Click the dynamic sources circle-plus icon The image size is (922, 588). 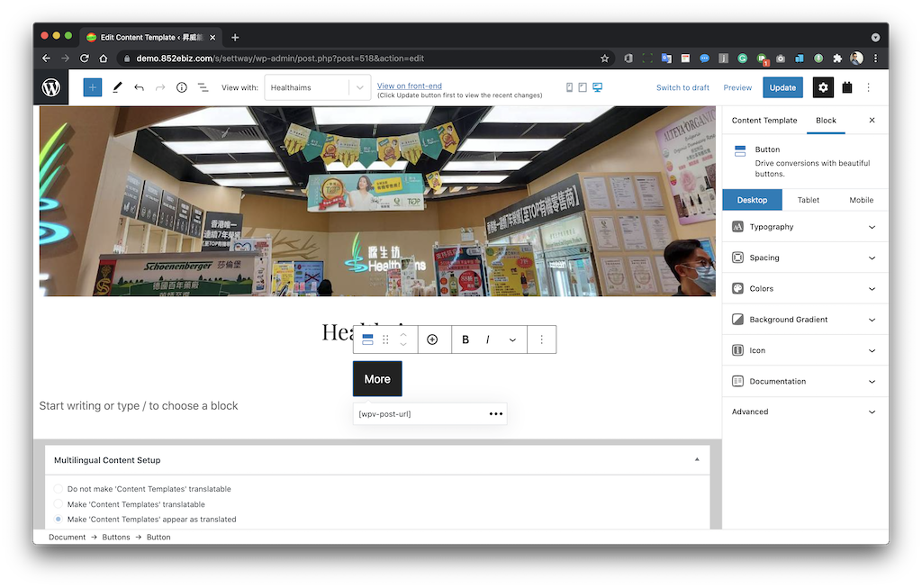pos(432,339)
